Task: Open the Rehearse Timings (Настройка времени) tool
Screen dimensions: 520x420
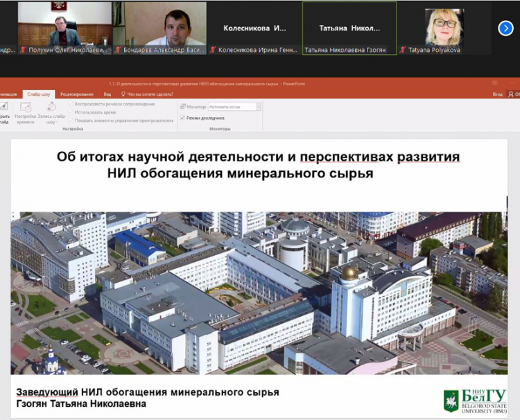Action: point(25,113)
